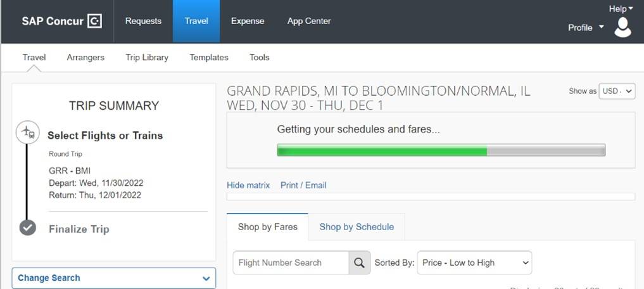The width and height of the screenshot is (644, 289).
Task: Click the user profile avatar icon
Action: pyautogui.click(x=622, y=27)
